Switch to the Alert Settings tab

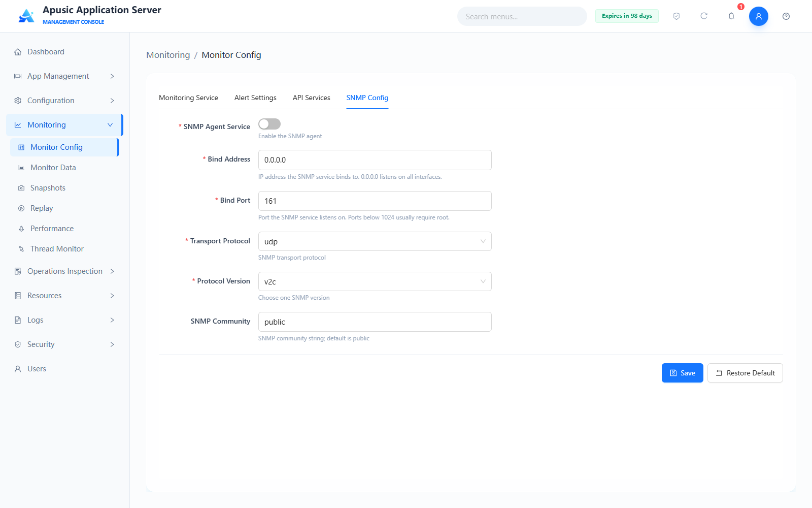[x=255, y=98]
